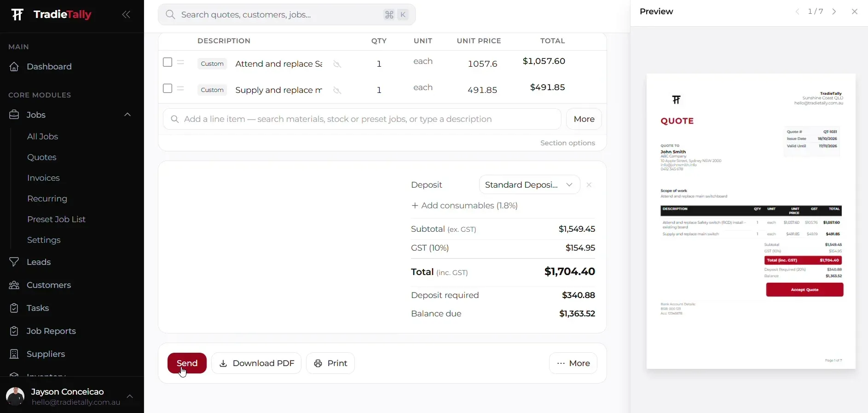
Task: Go to next preview page arrow
Action: 834,12
